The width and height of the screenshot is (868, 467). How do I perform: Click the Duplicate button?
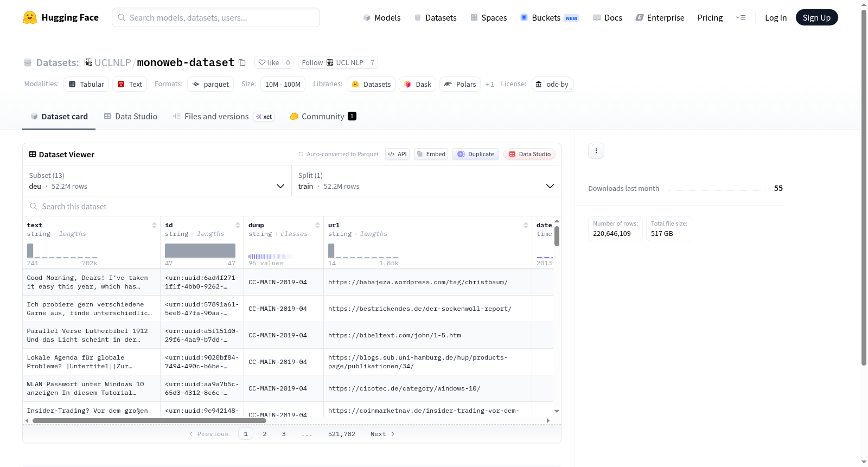[x=475, y=155]
